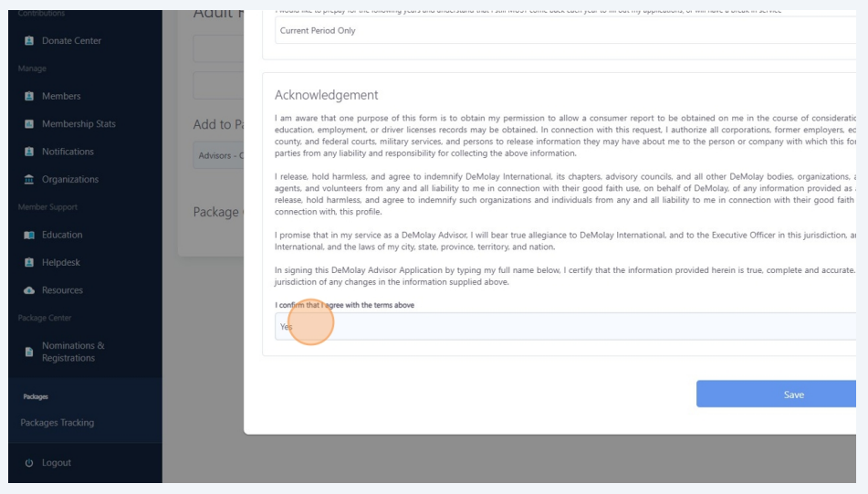This screenshot has width=868, height=494.
Task: Open the Education section
Action: pos(62,235)
